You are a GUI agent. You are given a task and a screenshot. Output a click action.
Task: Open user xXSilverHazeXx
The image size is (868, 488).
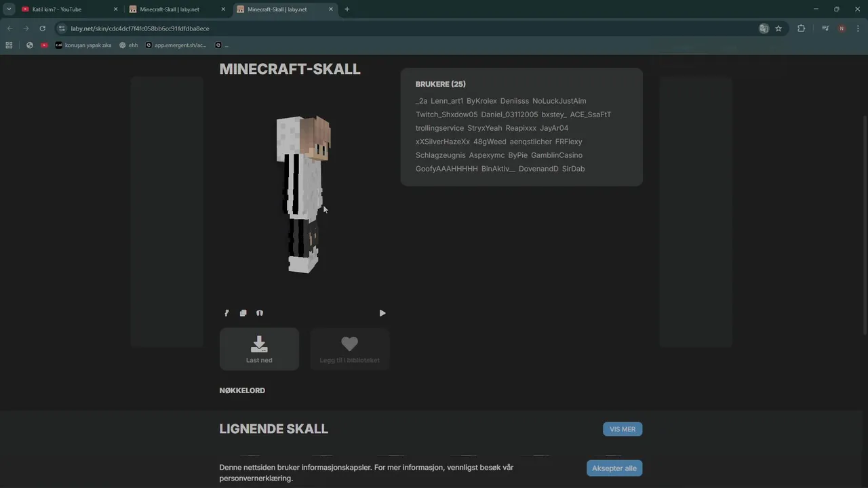[443, 142]
